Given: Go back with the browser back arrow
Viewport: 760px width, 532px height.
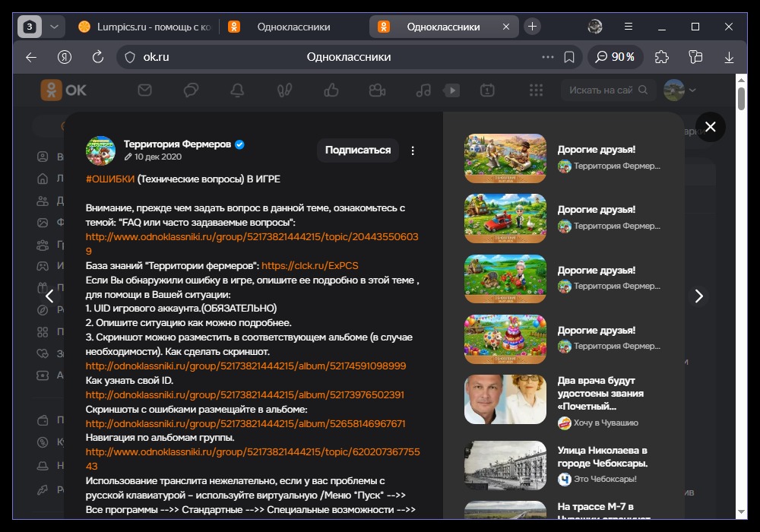Looking at the screenshot, I should click(x=31, y=57).
